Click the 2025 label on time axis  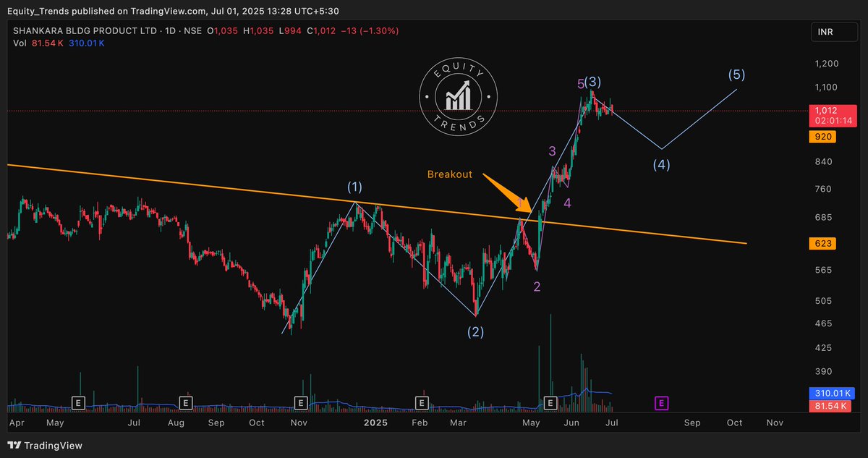[x=376, y=422]
